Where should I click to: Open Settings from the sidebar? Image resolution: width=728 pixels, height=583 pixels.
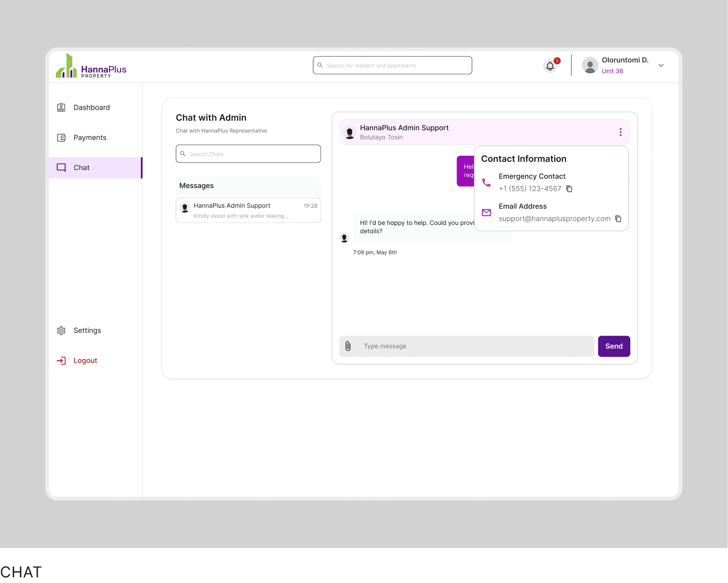87,331
